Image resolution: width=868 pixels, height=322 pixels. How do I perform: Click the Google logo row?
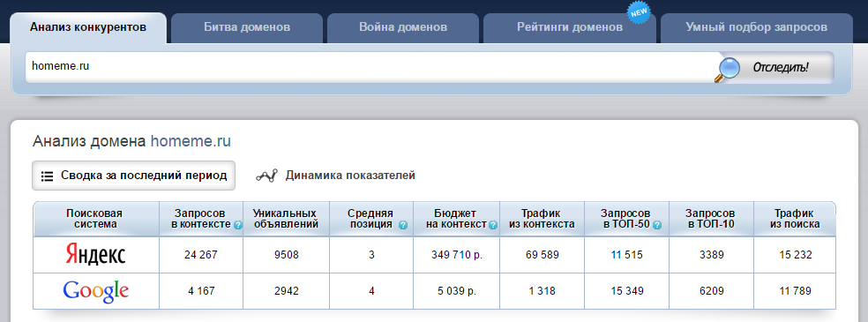(x=96, y=291)
